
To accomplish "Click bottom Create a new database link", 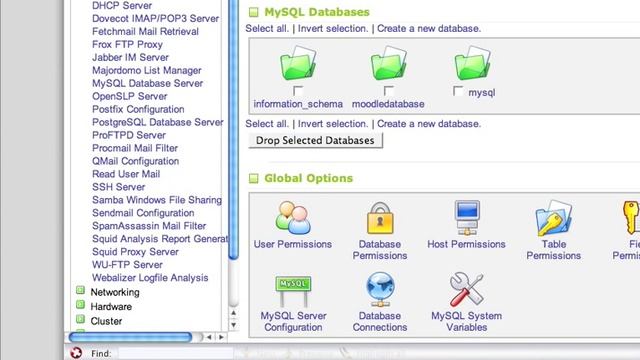I will coord(429,124).
